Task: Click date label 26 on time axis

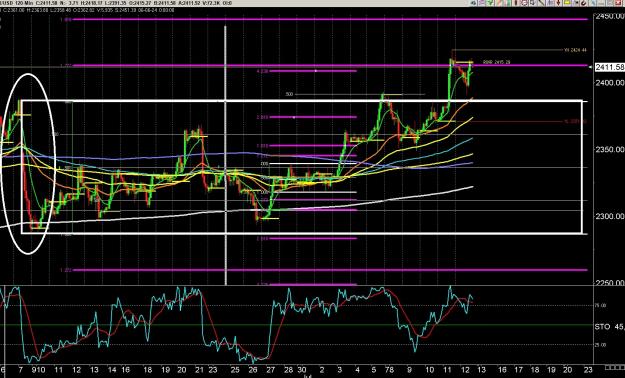Action: point(253,370)
